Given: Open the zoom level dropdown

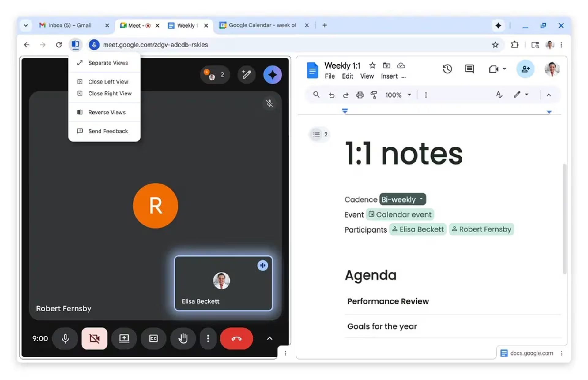Looking at the screenshot, I should pos(409,95).
